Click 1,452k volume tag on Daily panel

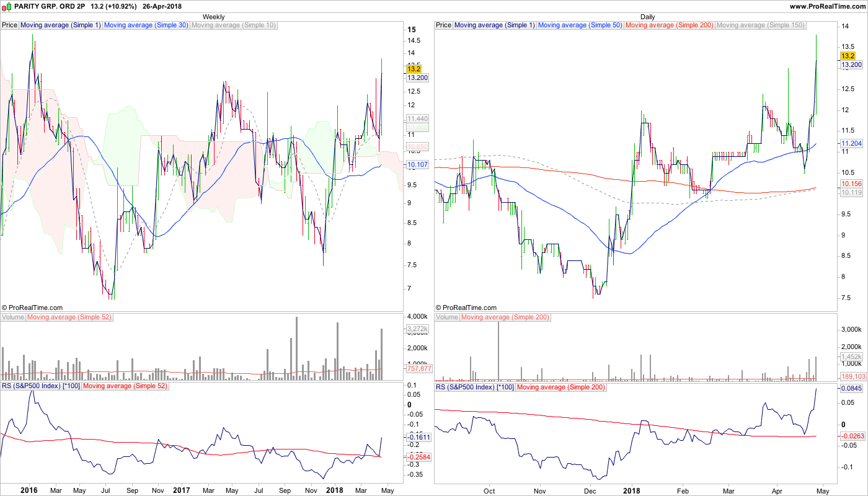[x=851, y=356]
